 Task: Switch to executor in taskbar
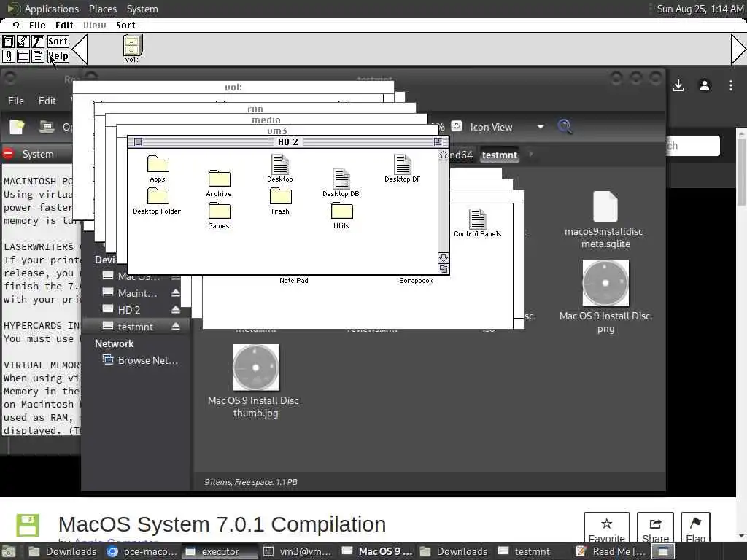220,551
